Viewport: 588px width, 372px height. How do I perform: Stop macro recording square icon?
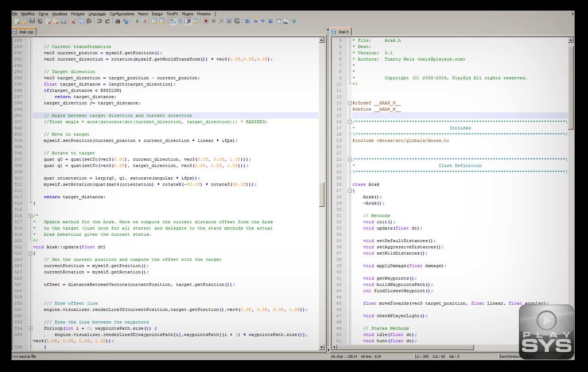click(x=214, y=21)
